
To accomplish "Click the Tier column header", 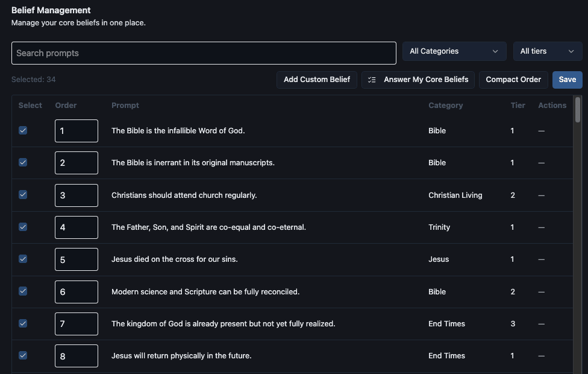I will (518, 106).
